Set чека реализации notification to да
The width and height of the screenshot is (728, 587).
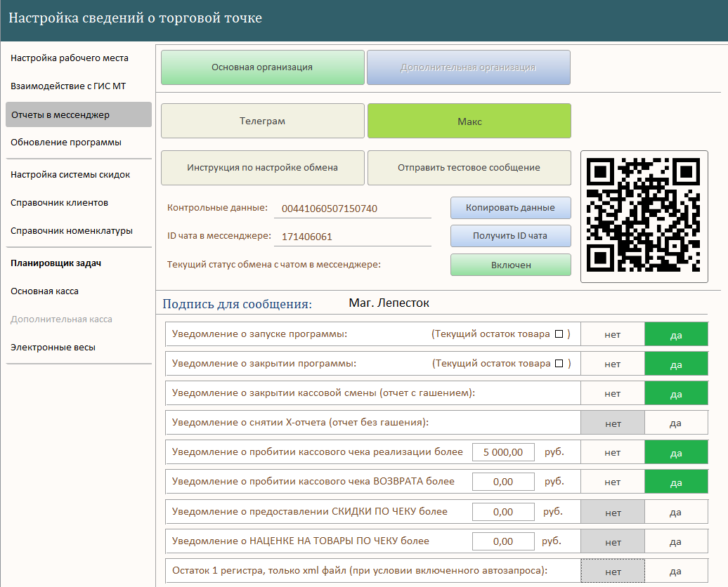(x=676, y=452)
